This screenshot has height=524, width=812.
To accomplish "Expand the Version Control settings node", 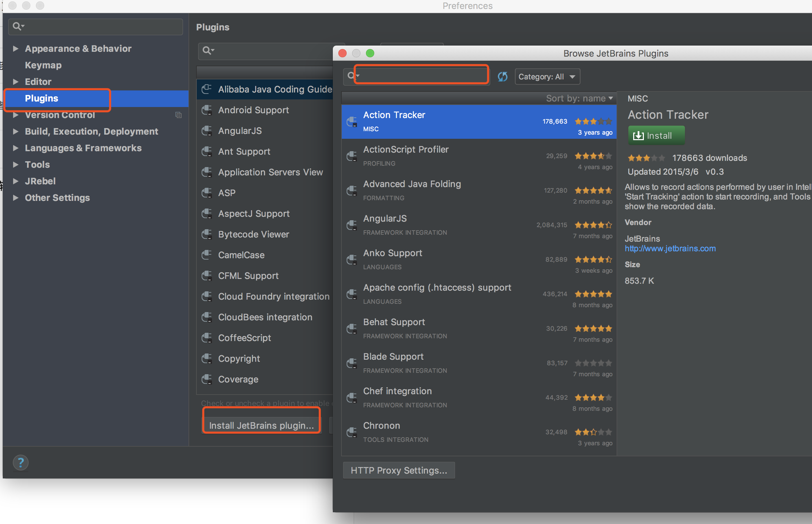I will [16, 115].
